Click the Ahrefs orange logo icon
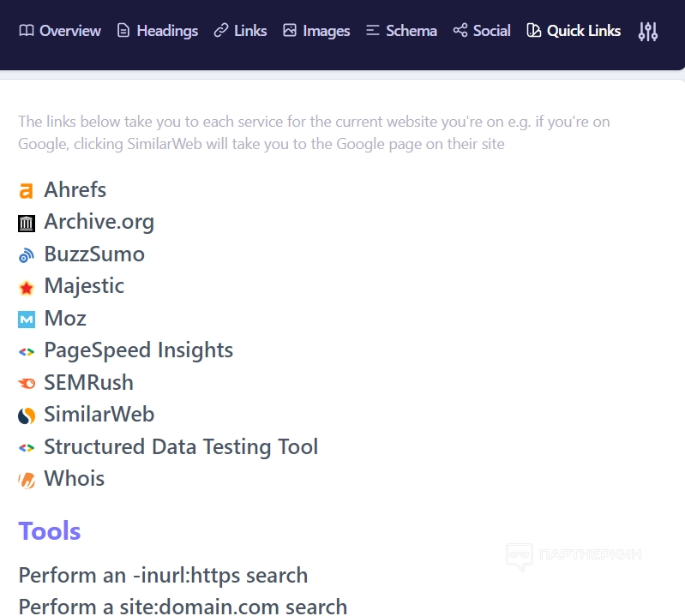685x616 pixels. 27,191
